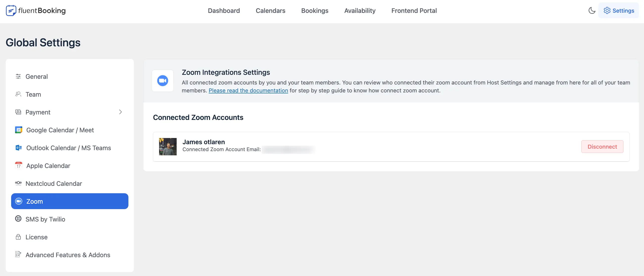Screen dimensions: 644x276
Task: Select Team in settings sidebar
Action: (70, 94)
